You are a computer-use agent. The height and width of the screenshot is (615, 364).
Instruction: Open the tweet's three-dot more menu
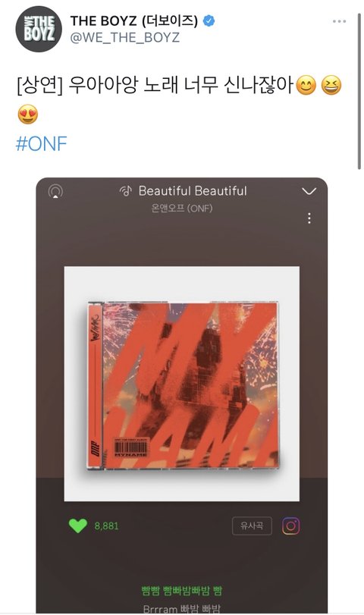tap(339, 21)
